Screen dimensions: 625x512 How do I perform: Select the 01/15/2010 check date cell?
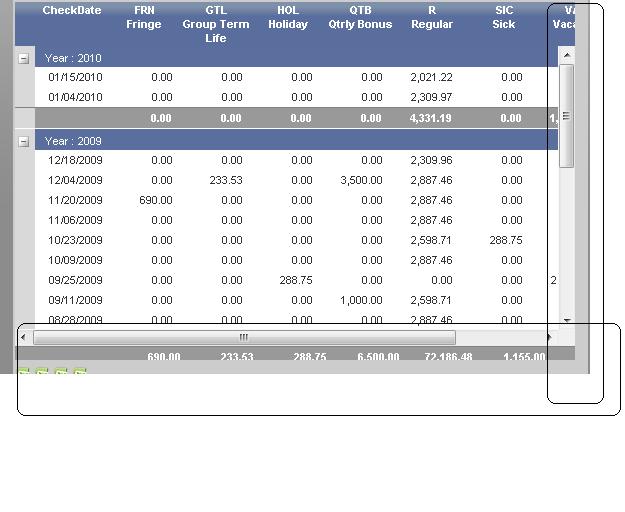(75, 77)
